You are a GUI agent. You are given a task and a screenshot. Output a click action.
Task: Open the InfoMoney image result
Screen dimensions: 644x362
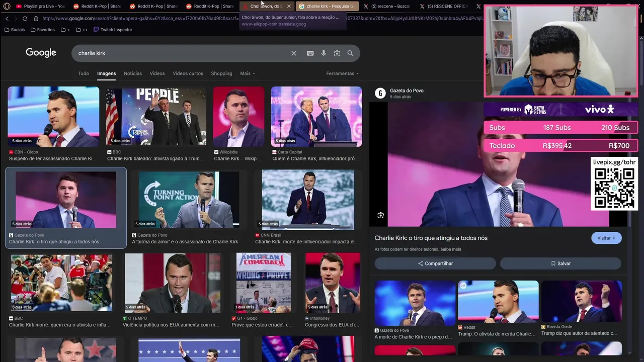(x=333, y=282)
